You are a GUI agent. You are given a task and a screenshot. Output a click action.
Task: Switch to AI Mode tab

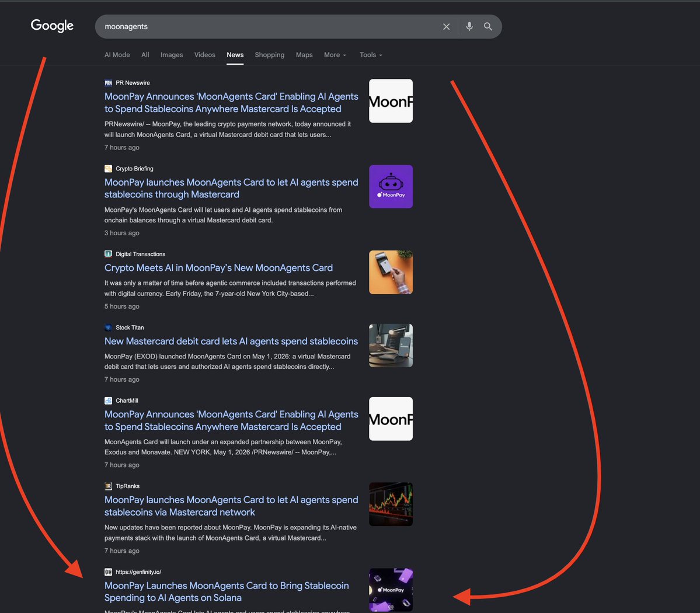point(117,55)
